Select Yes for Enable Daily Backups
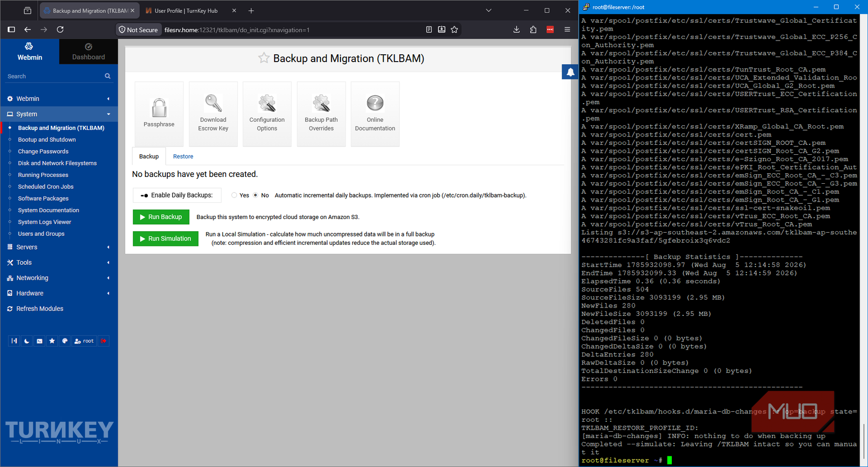The width and height of the screenshot is (868, 467). pos(234,195)
